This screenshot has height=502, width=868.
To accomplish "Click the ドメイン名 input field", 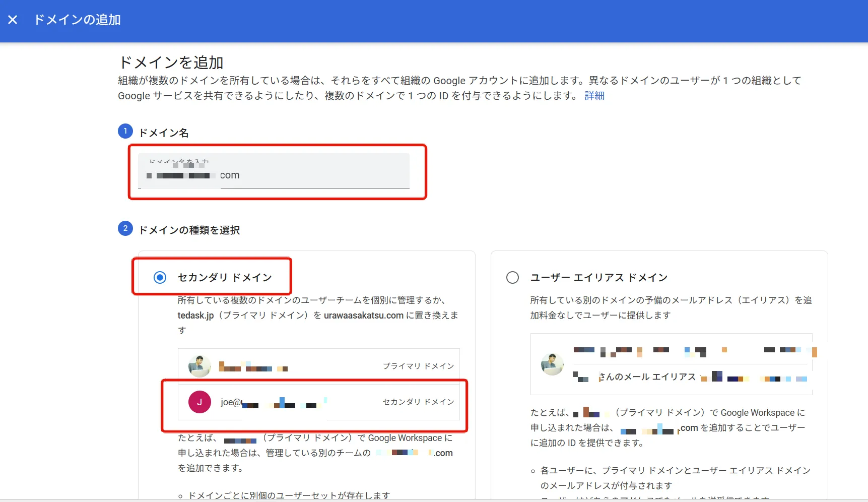I will pyautogui.click(x=274, y=171).
